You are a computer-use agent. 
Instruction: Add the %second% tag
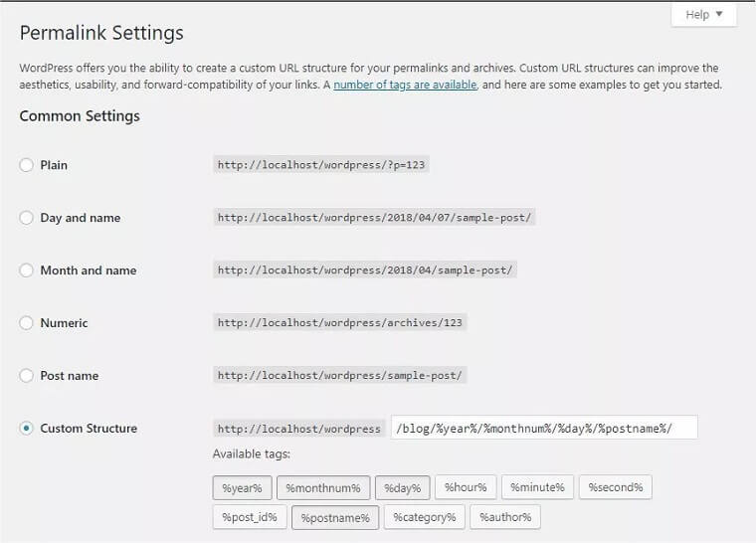(615, 487)
